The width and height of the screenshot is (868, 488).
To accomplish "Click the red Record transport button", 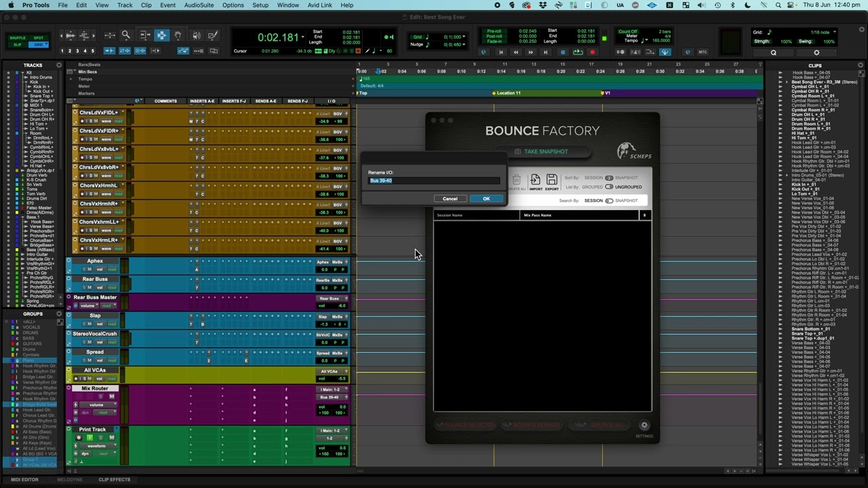I will (592, 52).
